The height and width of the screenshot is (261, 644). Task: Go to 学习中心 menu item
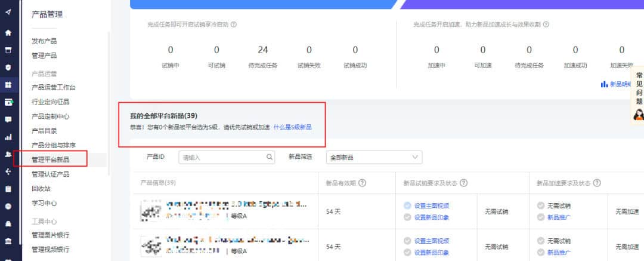44,203
